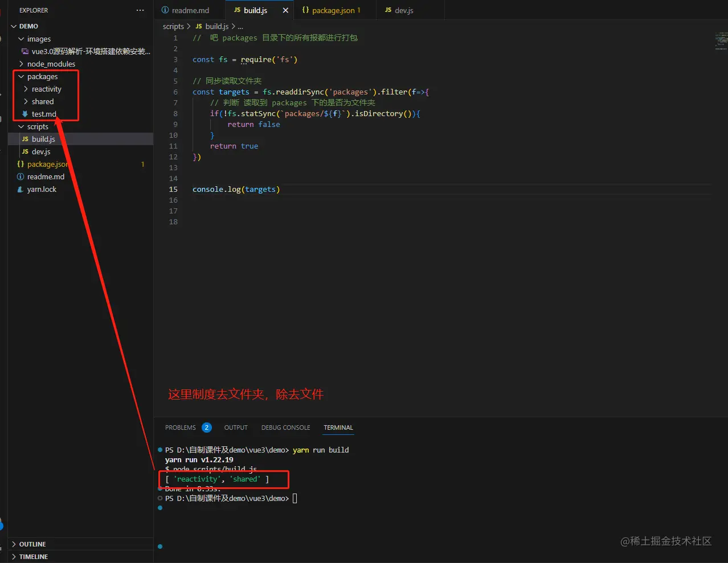Click the image file icon under images
This screenshot has height=563, width=728.
(x=25, y=51)
